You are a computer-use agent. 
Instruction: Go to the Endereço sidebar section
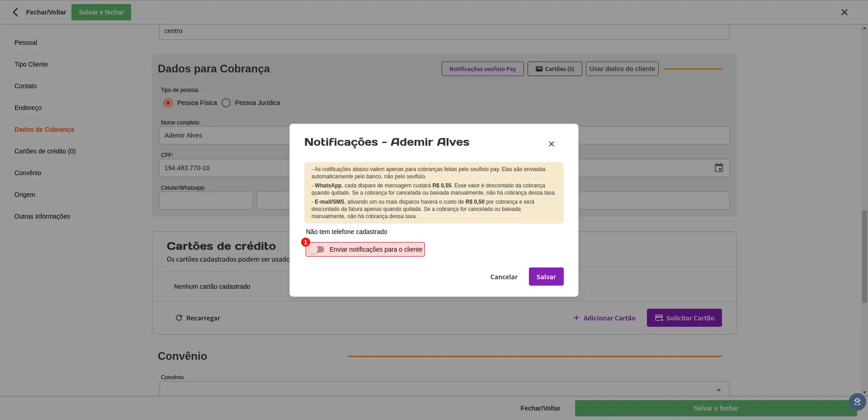click(x=28, y=108)
